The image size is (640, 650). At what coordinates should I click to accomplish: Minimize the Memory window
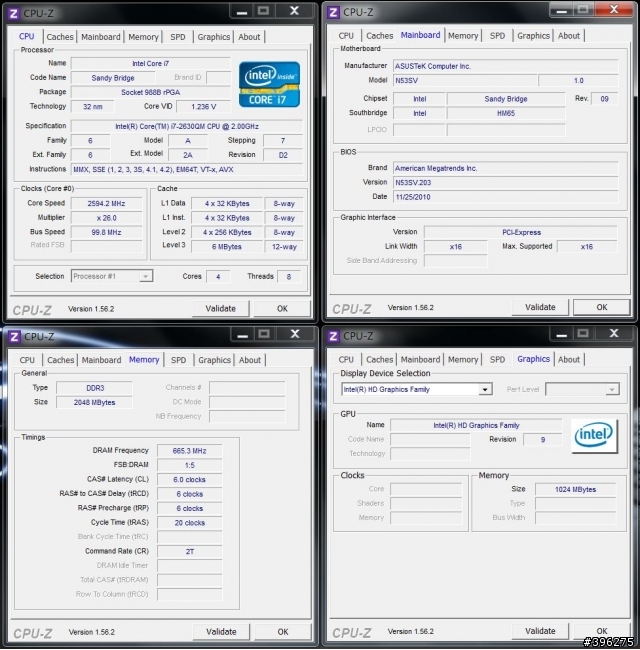coord(242,334)
